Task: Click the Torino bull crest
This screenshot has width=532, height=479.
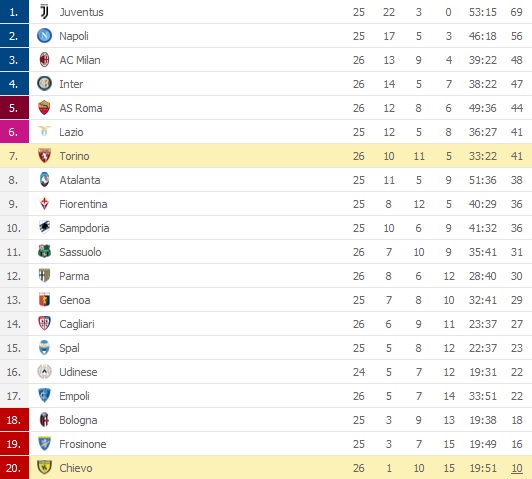Action: pos(44,156)
